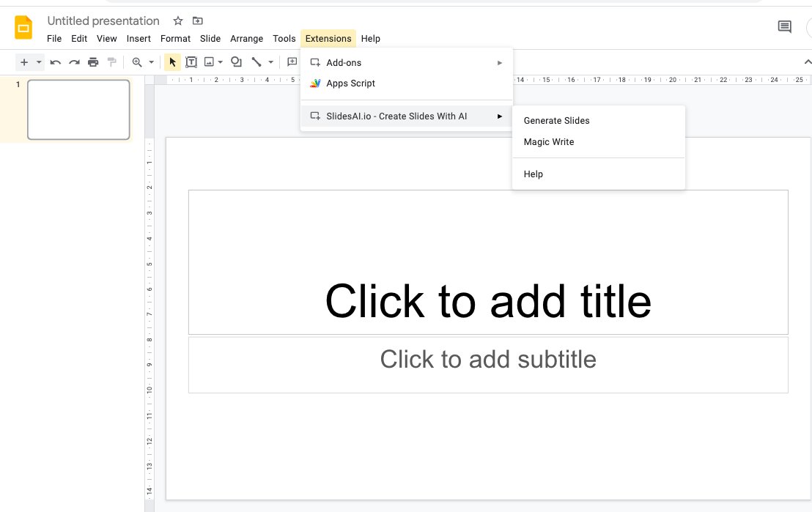Open the Format menu
Screen dimensions: 812x512
pos(175,38)
